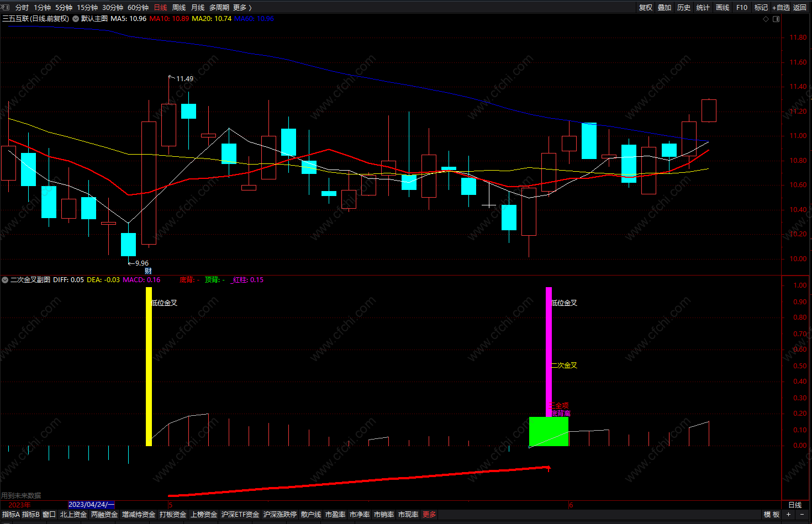Image resolution: width=812 pixels, height=524 pixels.
Task: Click the MA10: 10.89 value
Action: tap(169, 19)
